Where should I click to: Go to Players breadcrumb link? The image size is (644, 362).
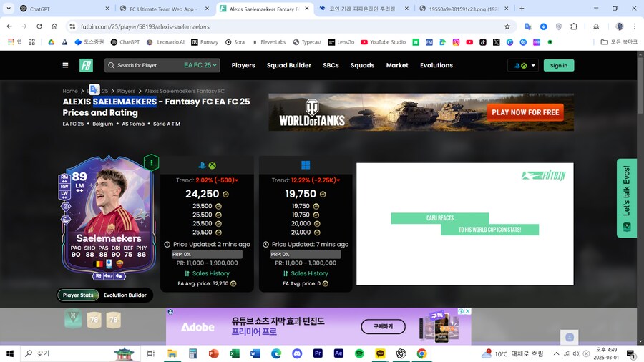click(x=126, y=91)
